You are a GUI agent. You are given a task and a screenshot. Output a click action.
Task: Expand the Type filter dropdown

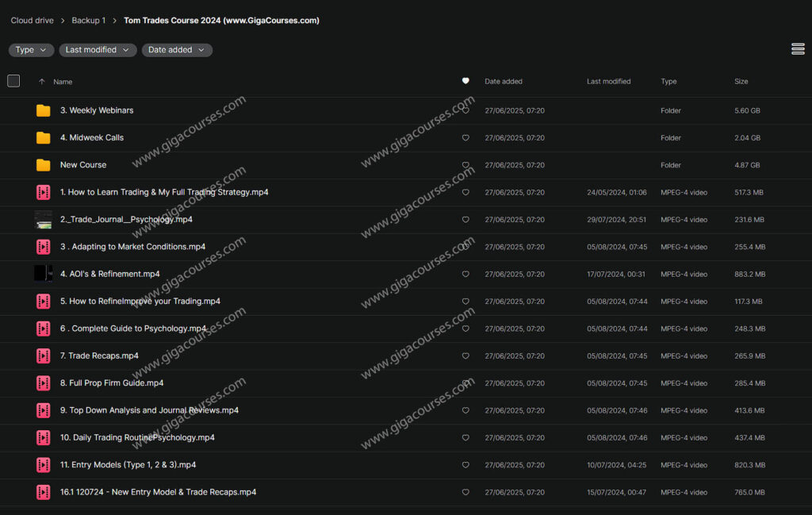31,50
